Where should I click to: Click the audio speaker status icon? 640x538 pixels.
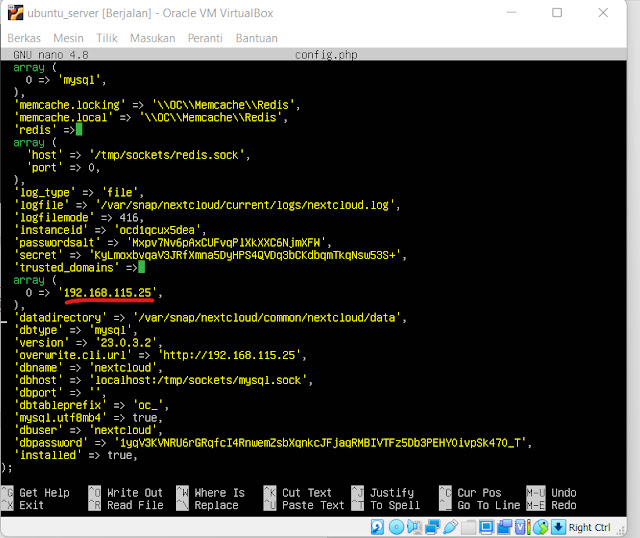click(x=415, y=527)
